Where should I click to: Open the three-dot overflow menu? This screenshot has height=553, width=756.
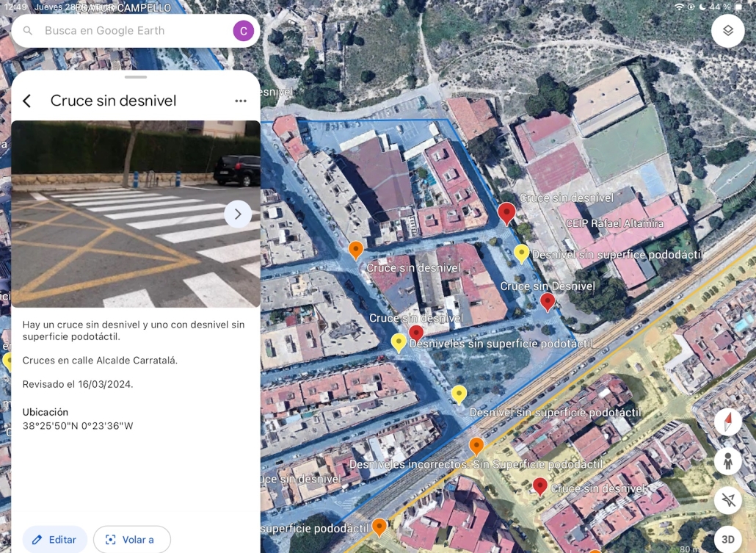pos(241,101)
